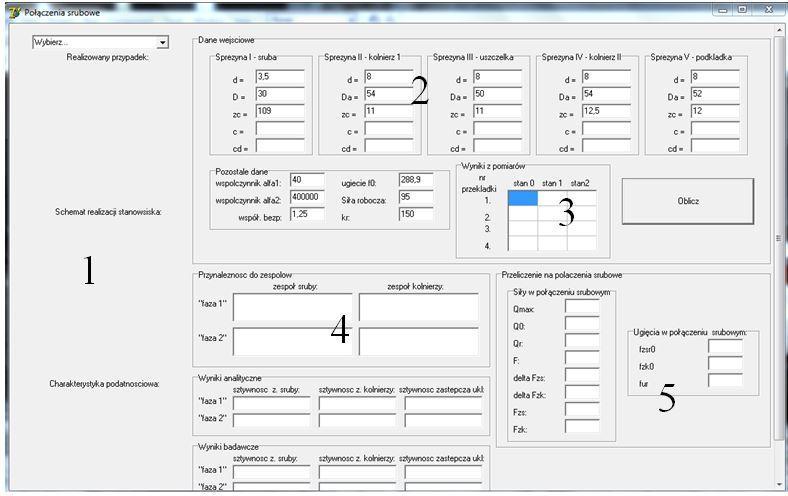
Task: Close the Połączenia srubowe window
Action: [x=768, y=10]
